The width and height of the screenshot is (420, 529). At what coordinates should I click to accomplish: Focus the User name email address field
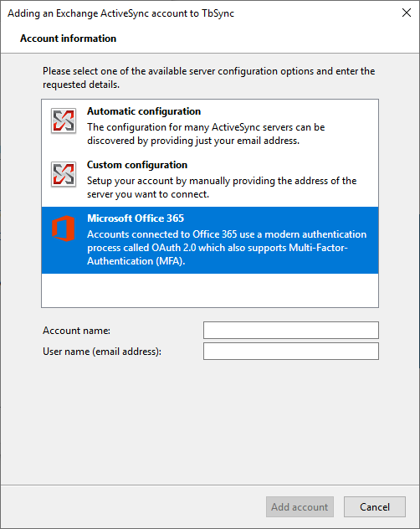[x=291, y=352]
